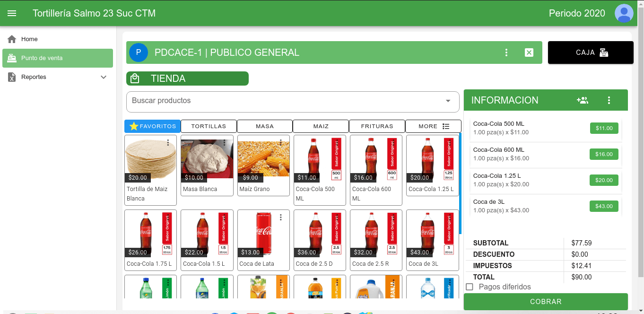This screenshot has height=314, width=644.
Task: Add a customer in the INFORMACION panel
Action: 583,100
